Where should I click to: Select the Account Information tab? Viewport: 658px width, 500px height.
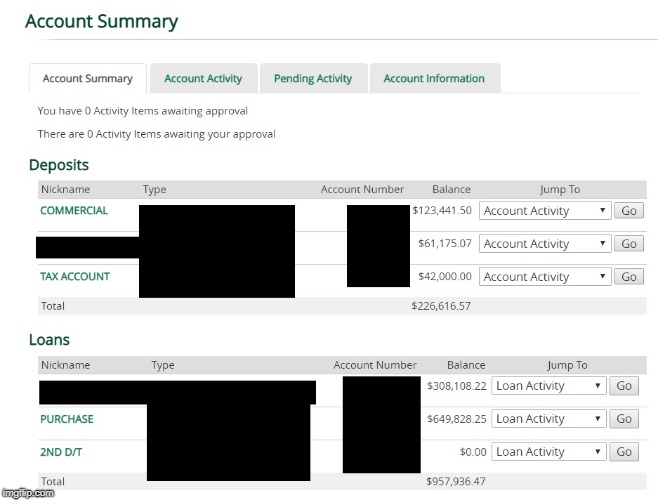click(434, 79)
